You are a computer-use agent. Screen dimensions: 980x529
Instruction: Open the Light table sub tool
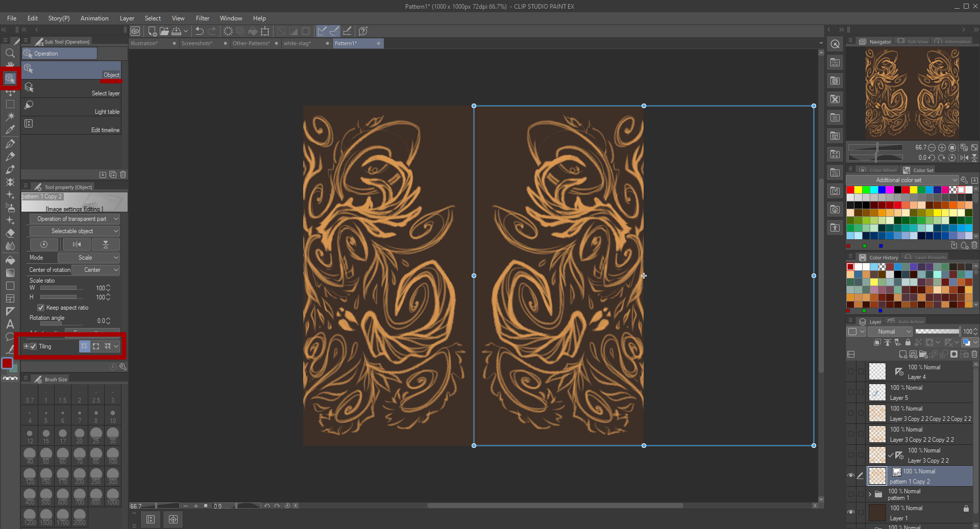pos(71,107)
